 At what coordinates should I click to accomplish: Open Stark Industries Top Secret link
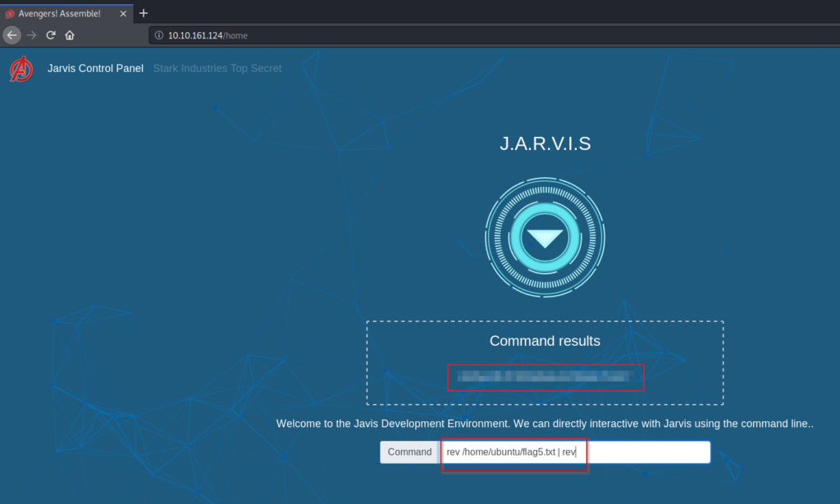coord(217,69)
